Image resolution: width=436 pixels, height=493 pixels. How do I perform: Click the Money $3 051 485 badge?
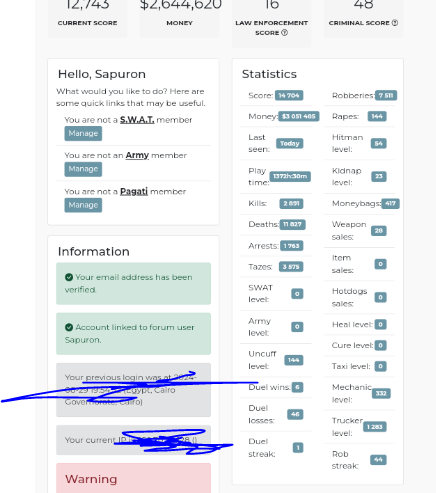pos(299,116)
